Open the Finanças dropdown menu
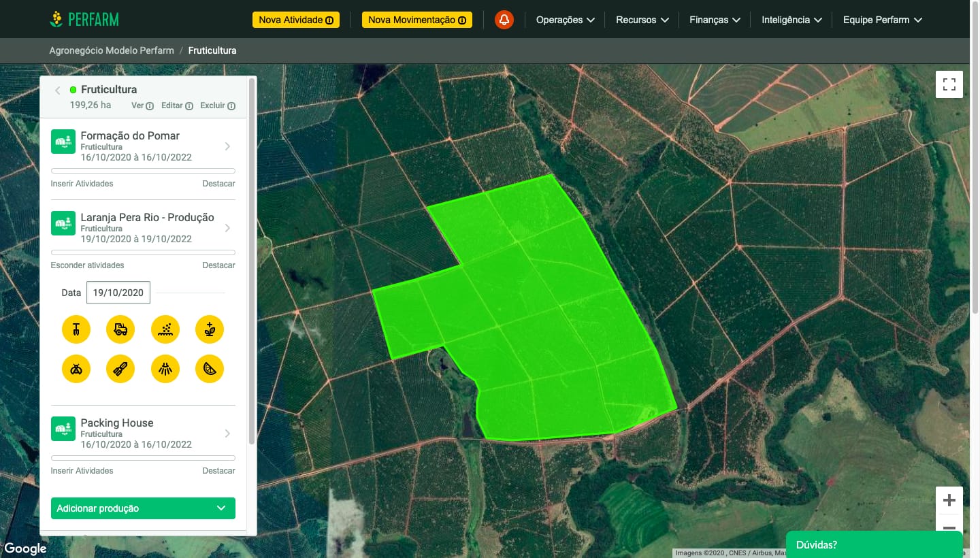Image resolution: width=980 pixels, height=558 pixels. point(715,20)
